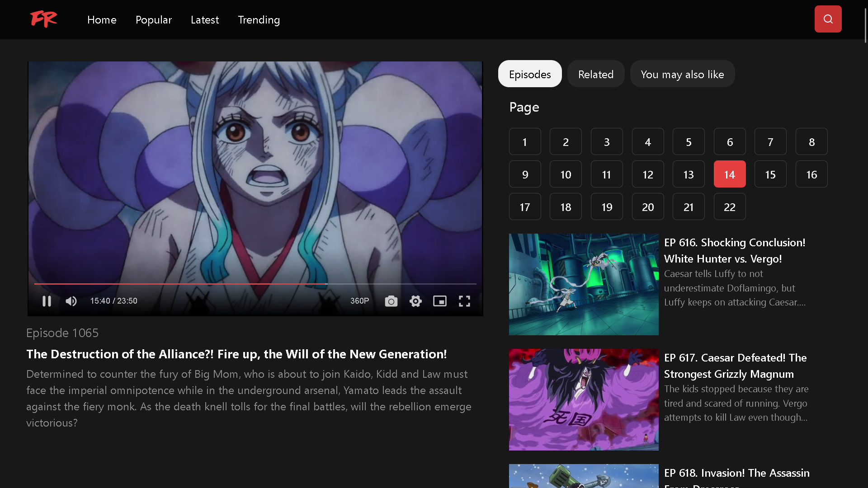
Task: Open the Trending section
Action: (259, 20)
